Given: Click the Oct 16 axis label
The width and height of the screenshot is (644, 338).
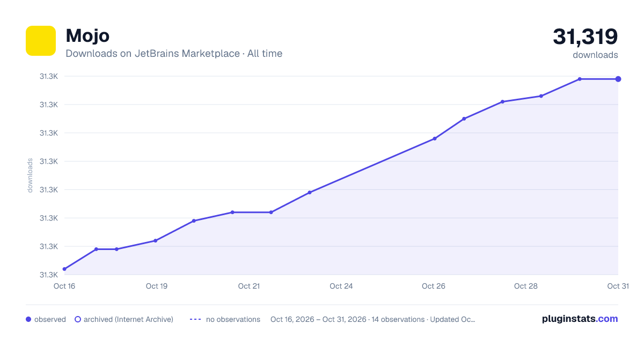Looking at the screenshot, I should point(64,286).
